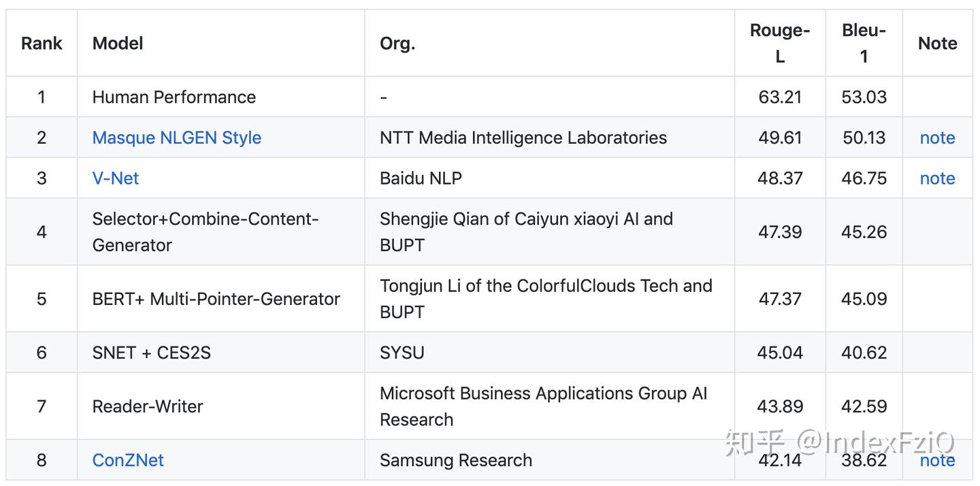Select the Reader-Writer model cell
980x486 pixels.
pos(221,406)
